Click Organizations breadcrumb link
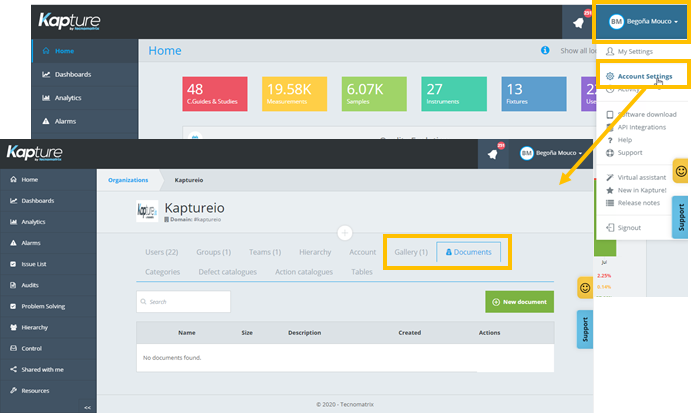Screen dimensions: 691x413 [128, 180]
